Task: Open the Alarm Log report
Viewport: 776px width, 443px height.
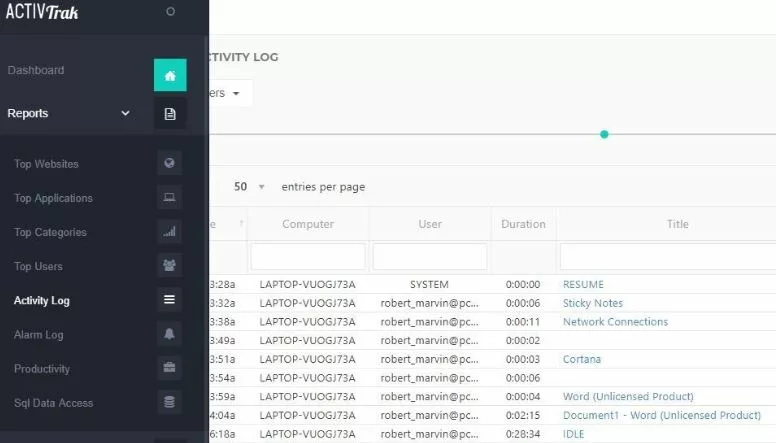Action: tap(39, 335)
